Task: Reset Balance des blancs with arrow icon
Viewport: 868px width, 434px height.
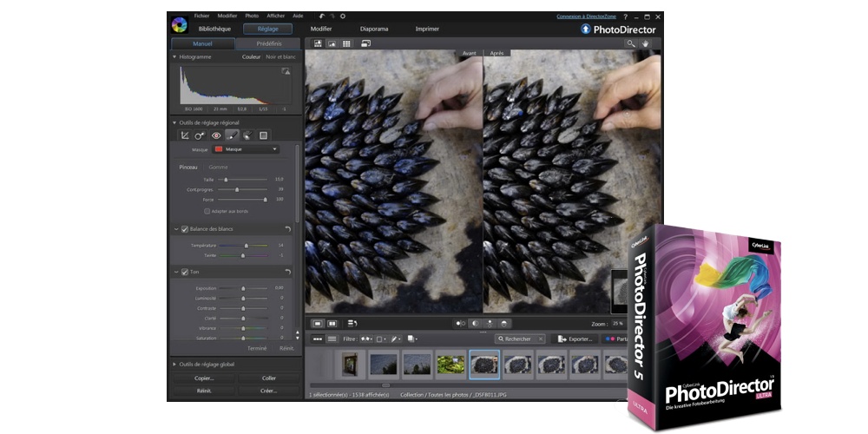Action: click(288, 228)
